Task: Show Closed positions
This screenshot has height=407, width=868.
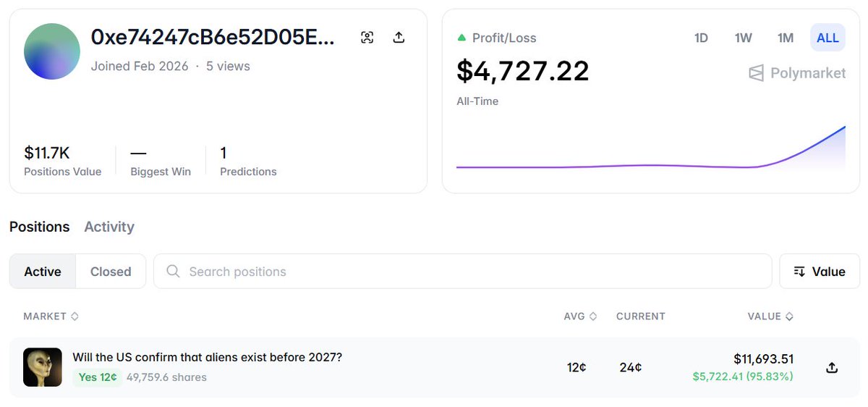Action: click(x=111, y=272)
